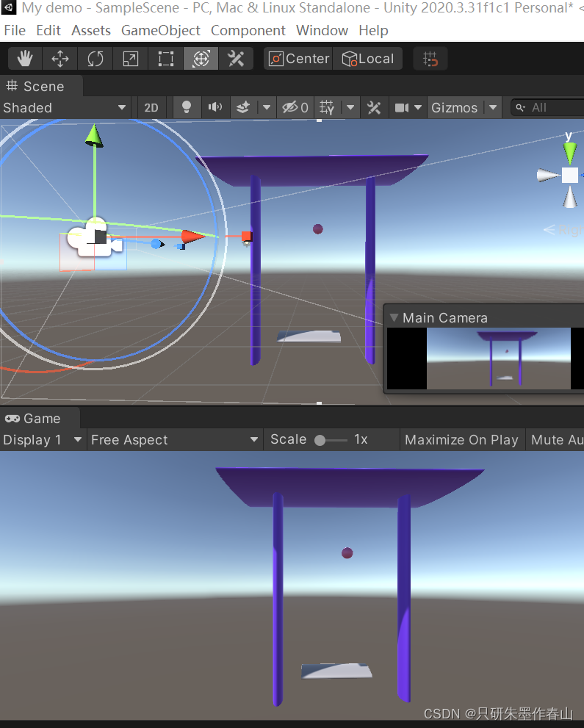
Task: Select the Rect Transform tool
Action: pos(166,59)
